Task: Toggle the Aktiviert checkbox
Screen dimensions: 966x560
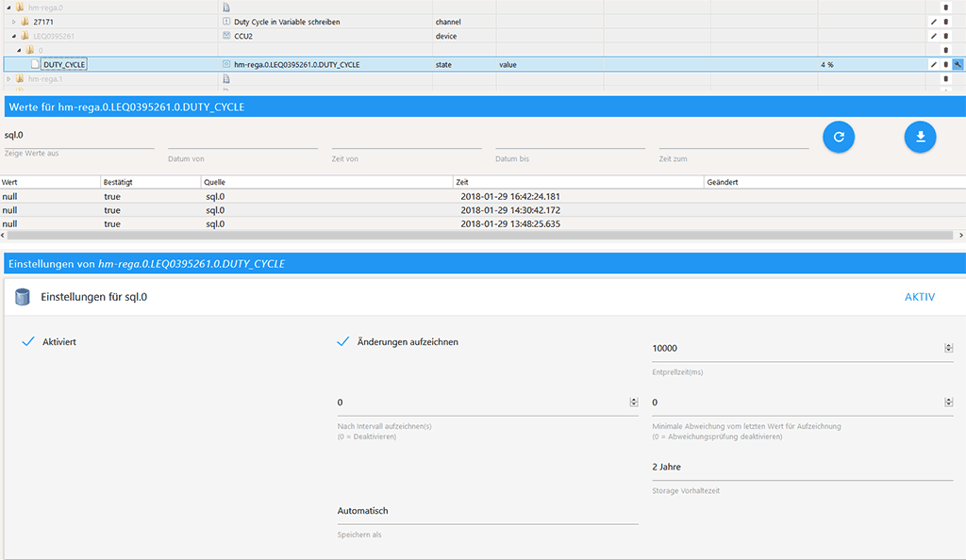Action: (28, 341)
